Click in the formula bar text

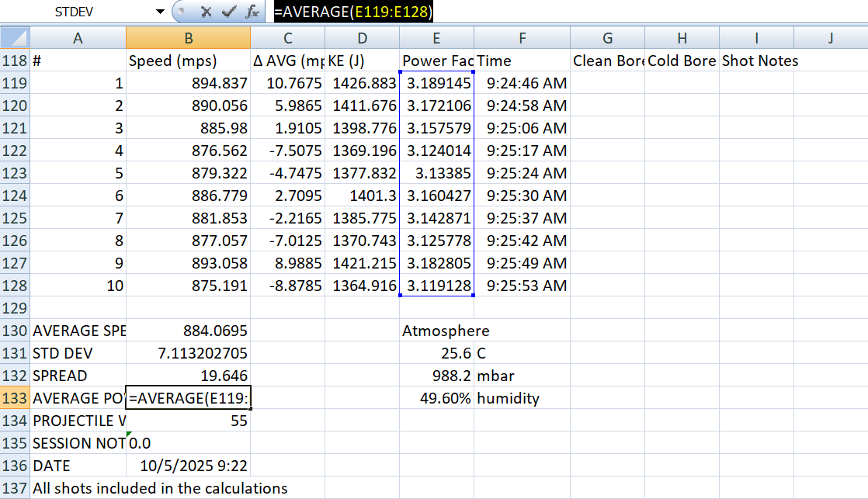click(x=543, y=12)
